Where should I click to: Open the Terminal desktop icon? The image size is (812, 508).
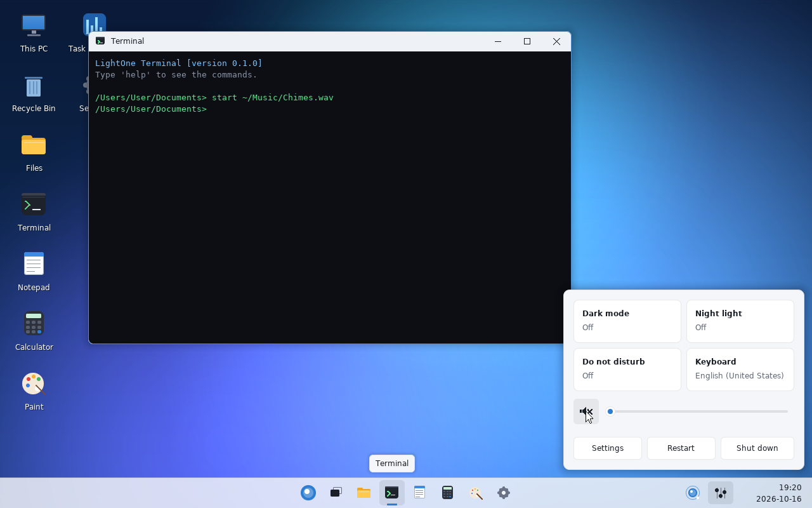(34, 212)
